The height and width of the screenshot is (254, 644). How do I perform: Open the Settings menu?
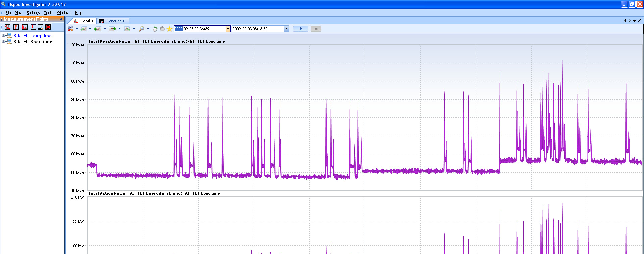33,13
